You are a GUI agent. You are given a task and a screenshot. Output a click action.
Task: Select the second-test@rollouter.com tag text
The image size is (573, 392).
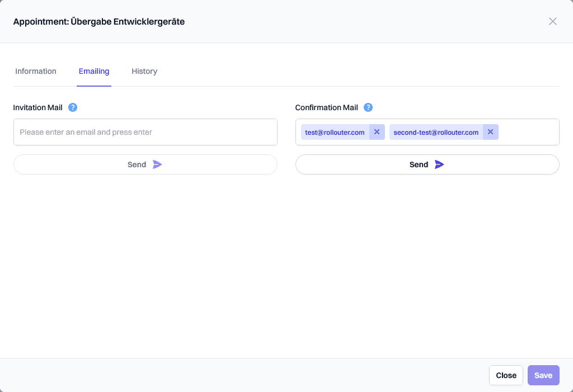[436, 133]
